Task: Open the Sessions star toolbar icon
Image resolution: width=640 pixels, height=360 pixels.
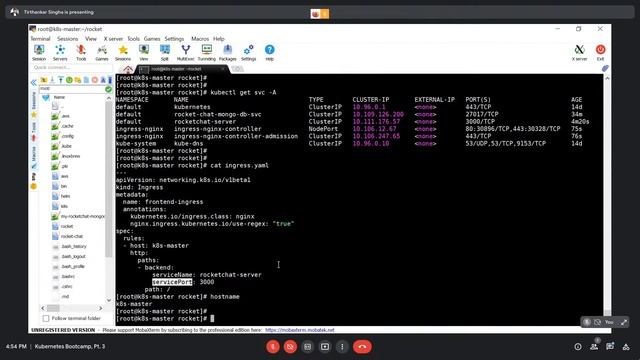Action: (x=123, y=53)
